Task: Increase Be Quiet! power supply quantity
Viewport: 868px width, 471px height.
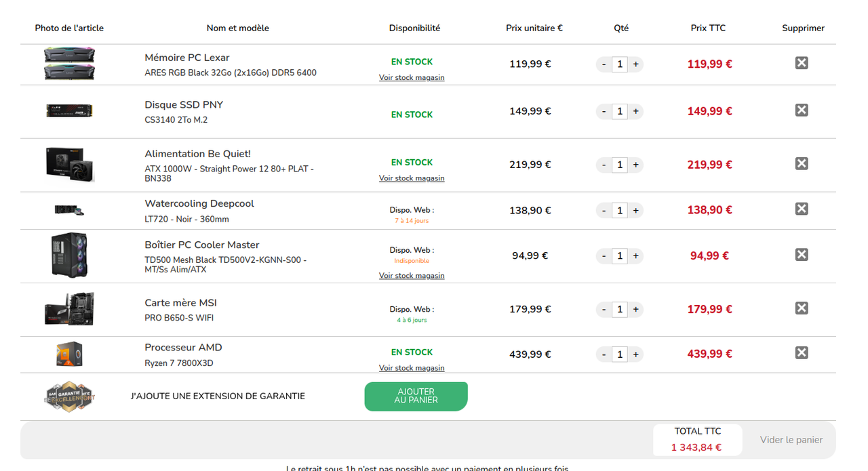Action: pos(635,165)
